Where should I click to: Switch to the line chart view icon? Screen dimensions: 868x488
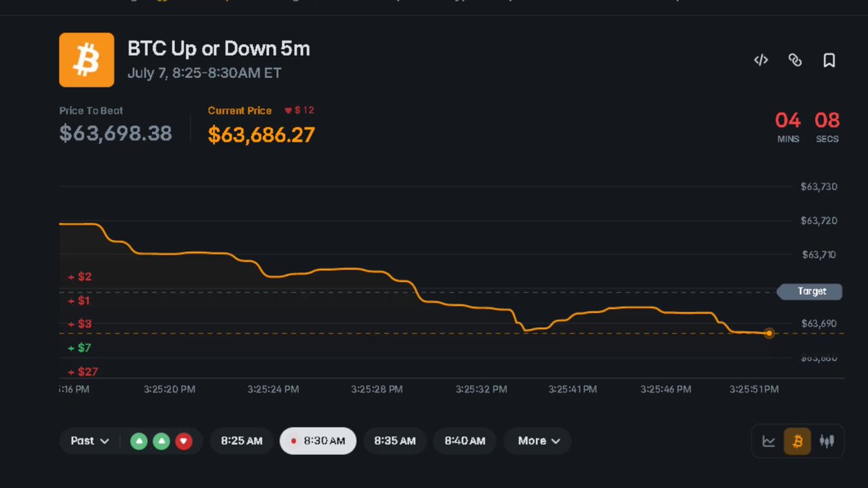click(x=769, y=441)
